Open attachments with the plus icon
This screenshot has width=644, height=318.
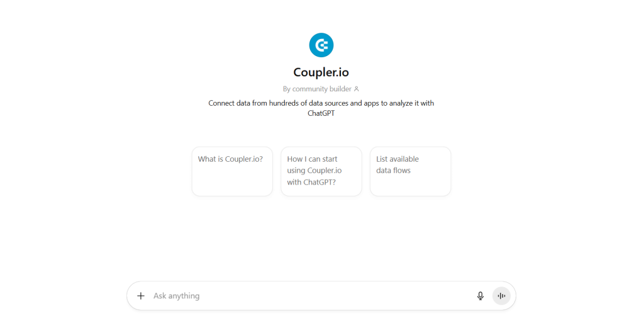click(x=141, y=296)
